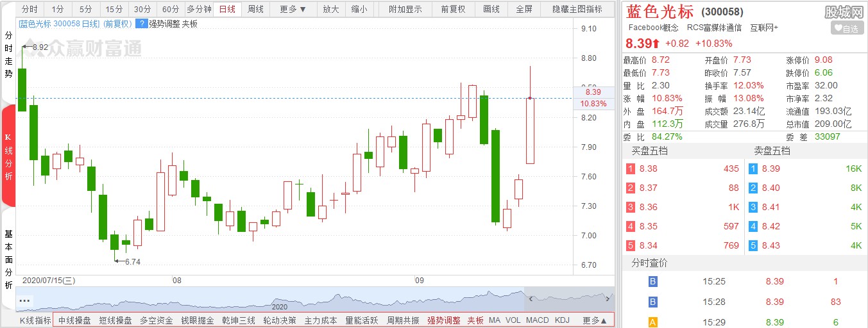Open the Facebook概念 concept tag

pyautogui.click(x=653, y=28)
